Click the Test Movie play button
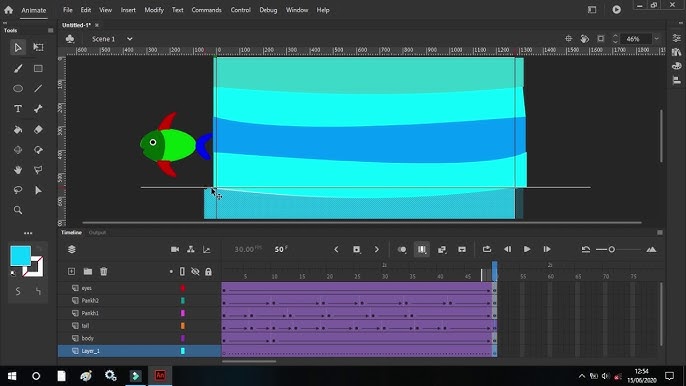The width and height of the screenshot is (686, 386). [616, 10]
